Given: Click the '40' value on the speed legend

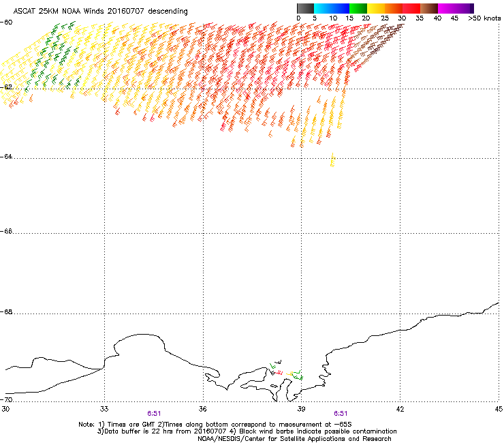Looking at the screenshot, I should [437, 18].
